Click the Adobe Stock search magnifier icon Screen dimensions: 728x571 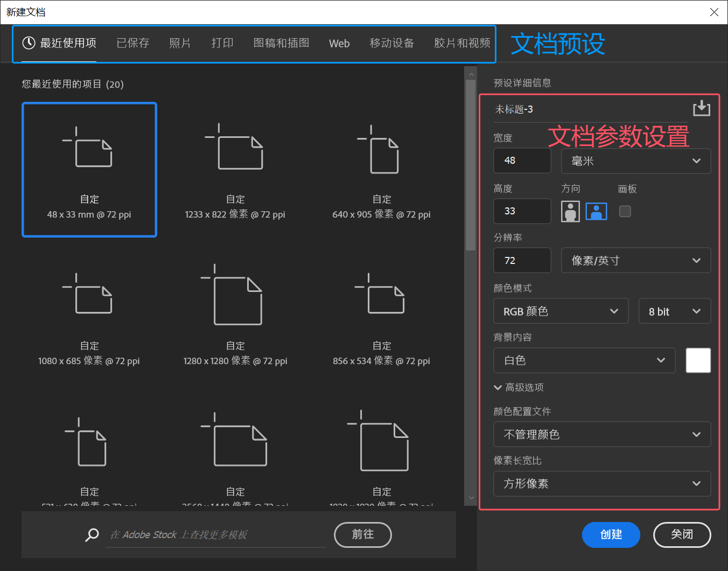[x=92, y=535]
